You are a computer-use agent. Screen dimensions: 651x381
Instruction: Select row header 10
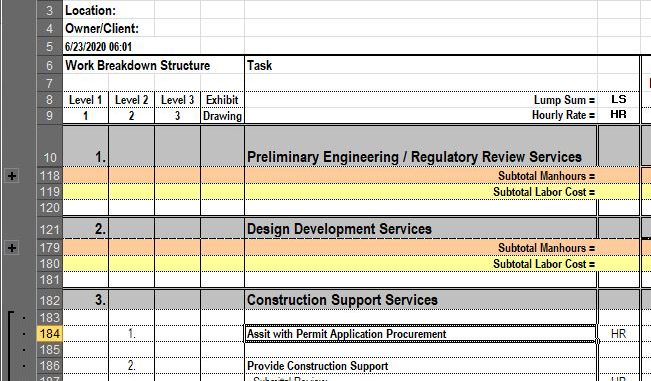coord(49,146)
